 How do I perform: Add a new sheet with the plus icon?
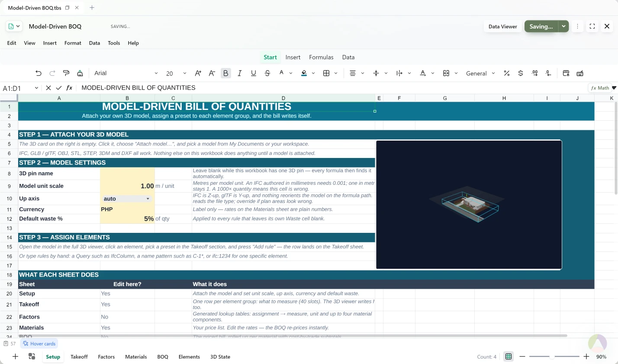tap(15, 356)
